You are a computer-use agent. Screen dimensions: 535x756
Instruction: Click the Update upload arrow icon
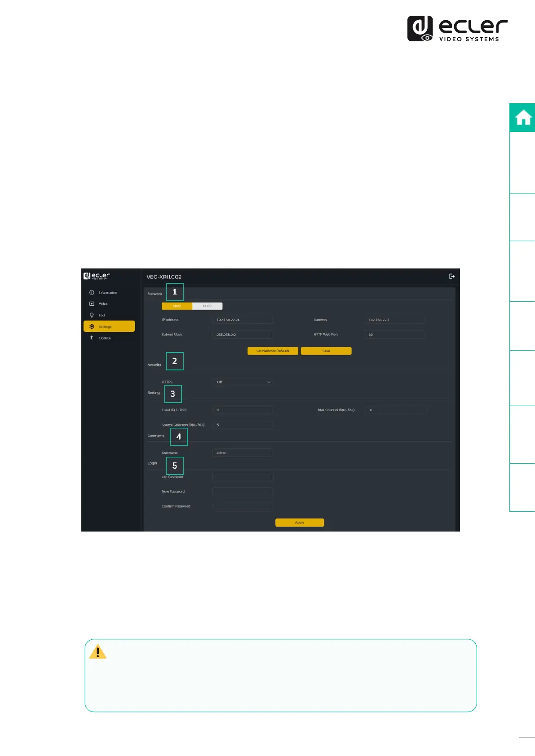point(92,338)
